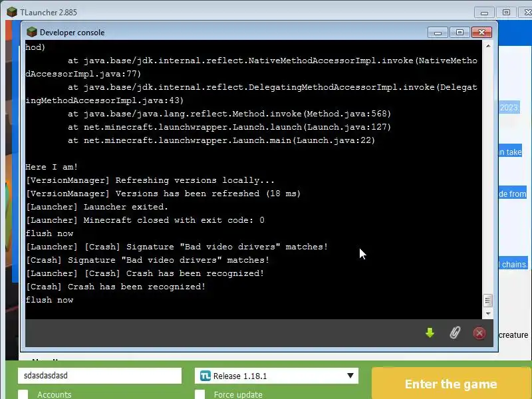Click the "Here I am!" console line
Screen dimensions: 532x399
click(52, 167)
